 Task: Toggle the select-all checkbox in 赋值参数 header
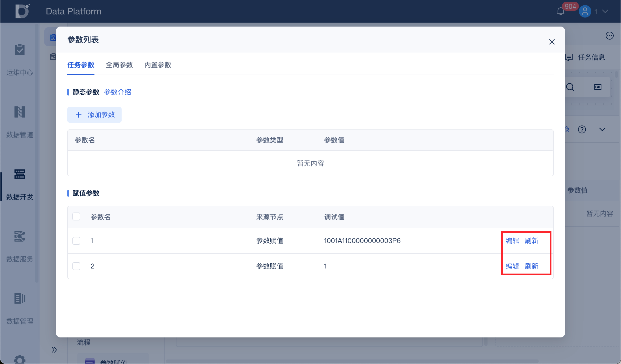click(76, 217)
